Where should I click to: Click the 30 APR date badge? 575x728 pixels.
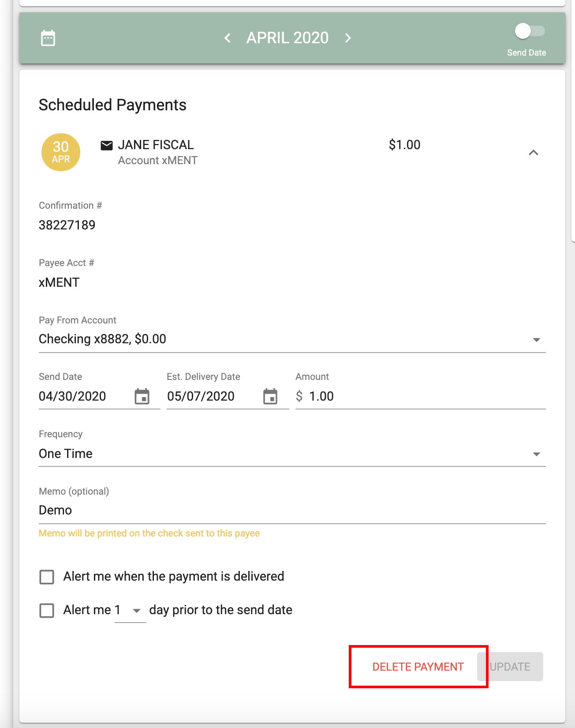point(61,152)
